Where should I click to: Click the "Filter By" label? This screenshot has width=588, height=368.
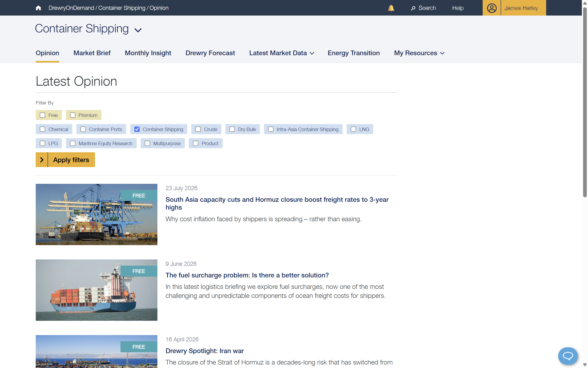tap(45, 103)
